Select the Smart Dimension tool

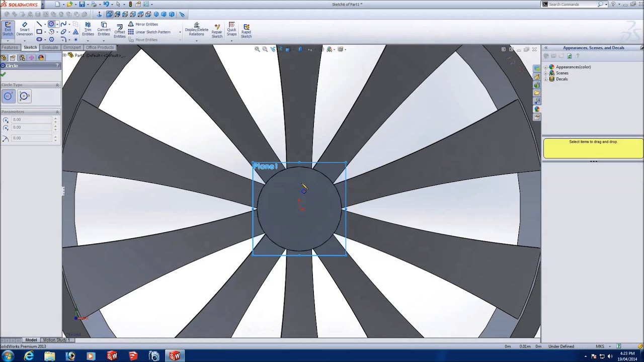pyautogui.click(x=24, y=29)
